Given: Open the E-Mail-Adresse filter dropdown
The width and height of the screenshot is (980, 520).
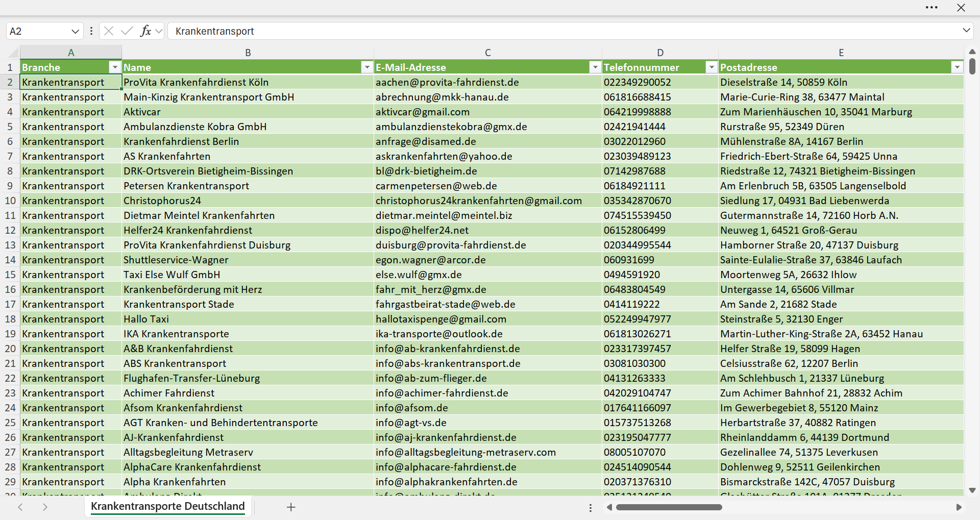Looking at the screenshot, I should (x=595, y=67).
